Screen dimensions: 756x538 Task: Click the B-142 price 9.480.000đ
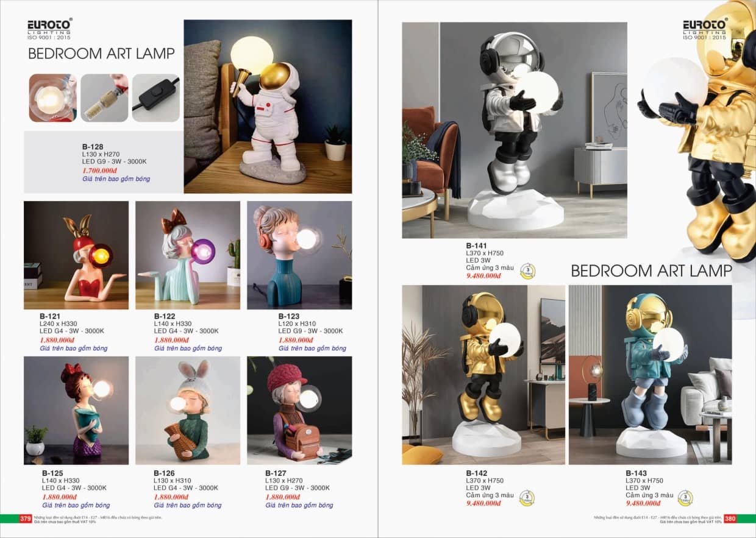coord(483,503)
